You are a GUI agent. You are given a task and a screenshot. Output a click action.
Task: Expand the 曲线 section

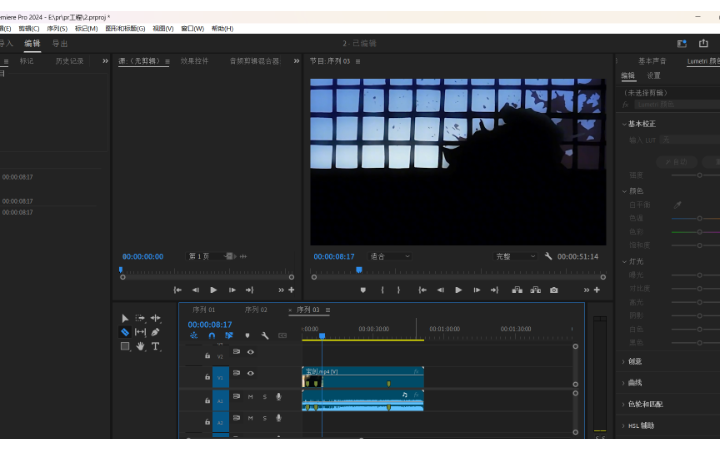[x=624, y=383]
